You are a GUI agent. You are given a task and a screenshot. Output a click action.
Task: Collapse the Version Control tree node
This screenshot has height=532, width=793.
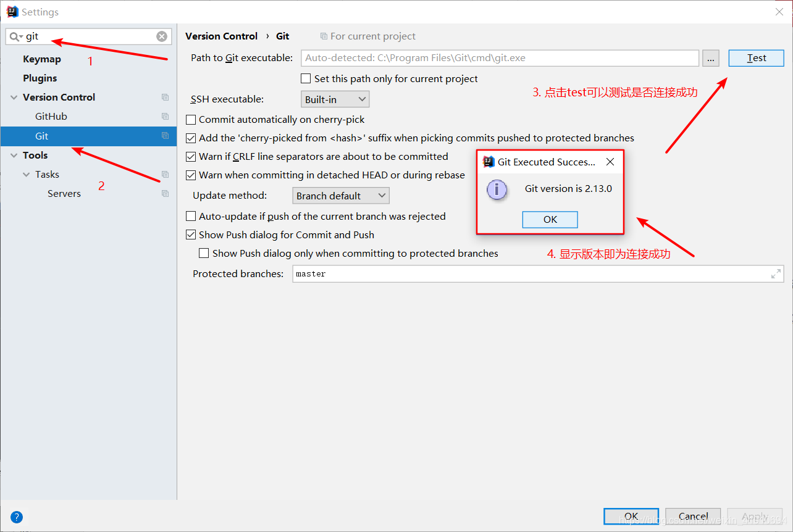(x=14, y=98)
